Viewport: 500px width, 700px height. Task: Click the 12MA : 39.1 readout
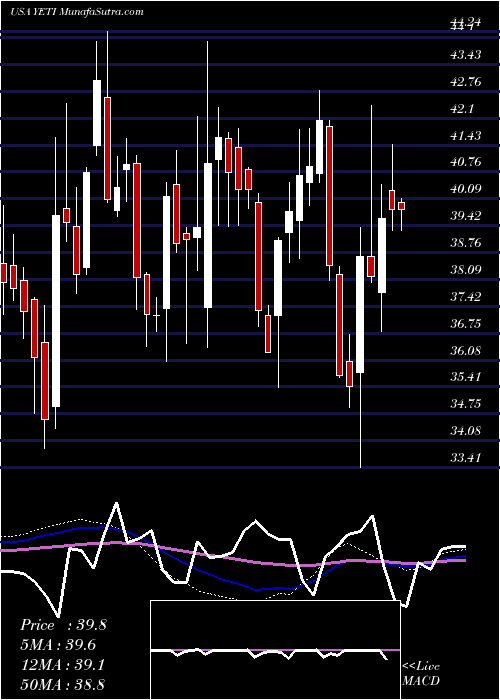(63, 664)
